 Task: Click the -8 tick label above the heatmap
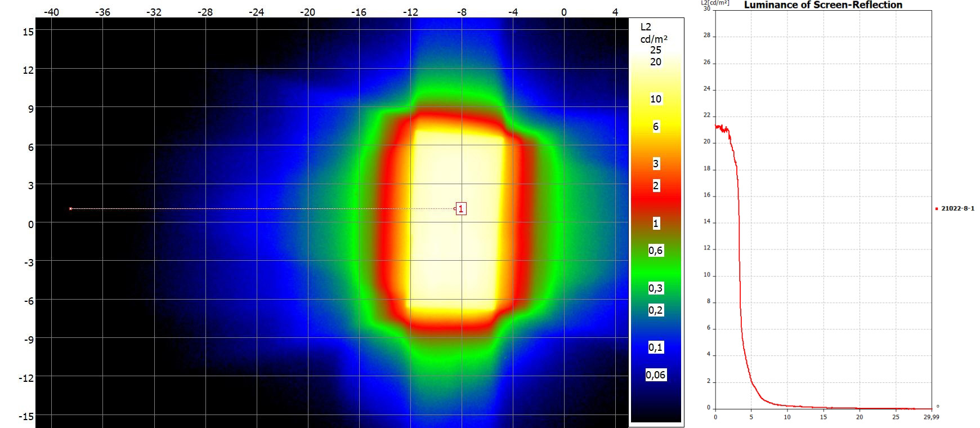tap(461, 12)
